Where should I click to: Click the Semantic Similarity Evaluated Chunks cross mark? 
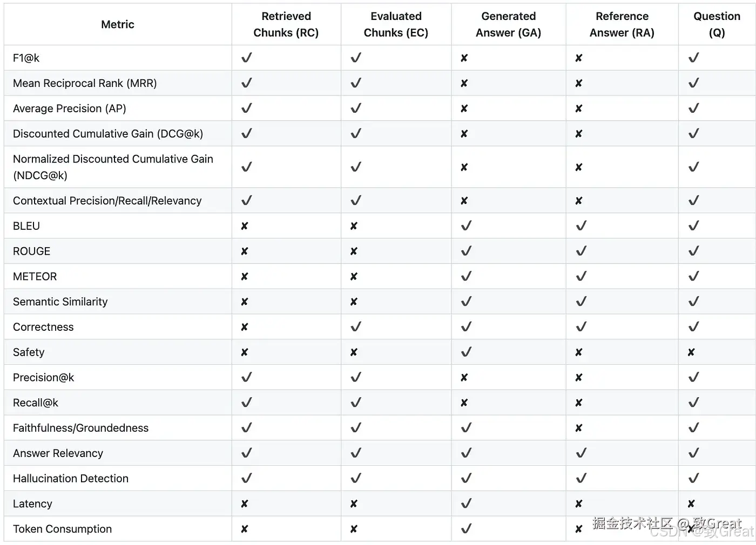click(x=354, y=302)
